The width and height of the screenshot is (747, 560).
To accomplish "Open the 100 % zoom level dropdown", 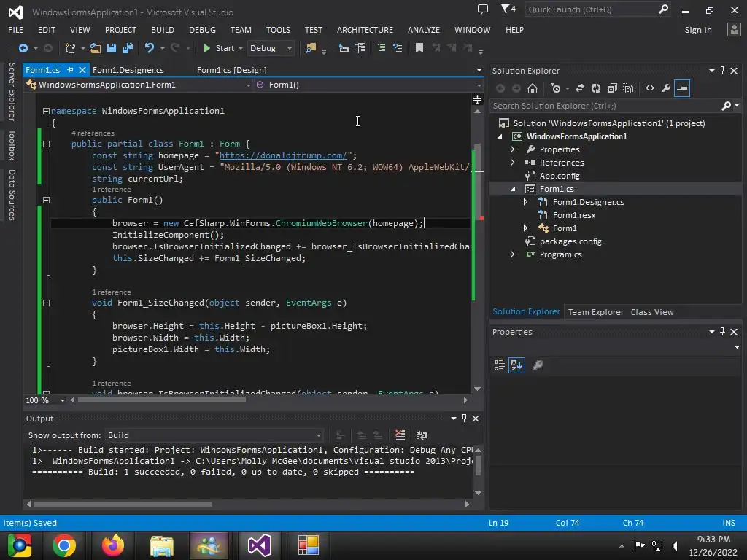I will (x=63, y=400).
